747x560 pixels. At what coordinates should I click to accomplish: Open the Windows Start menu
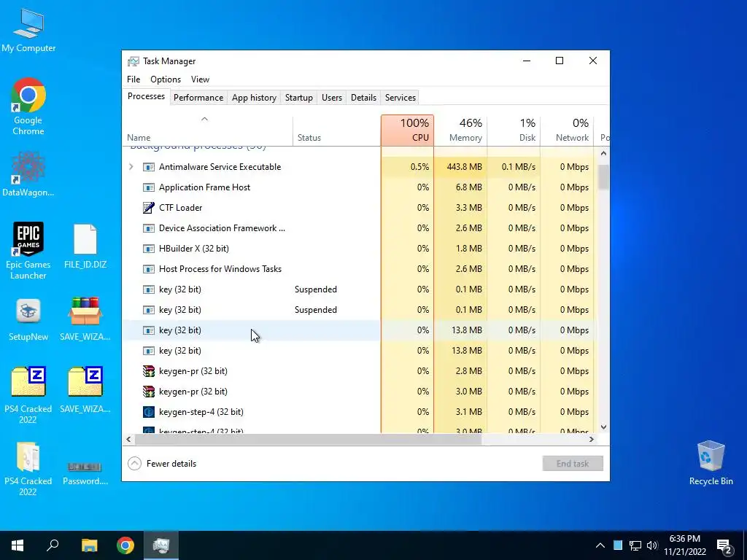18,545
